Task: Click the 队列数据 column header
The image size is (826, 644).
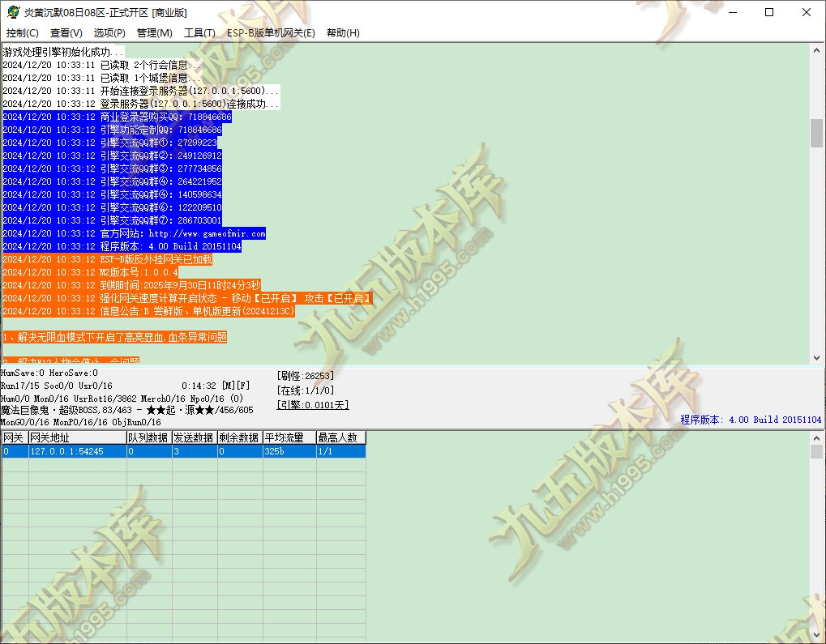Action: (149, 437)
